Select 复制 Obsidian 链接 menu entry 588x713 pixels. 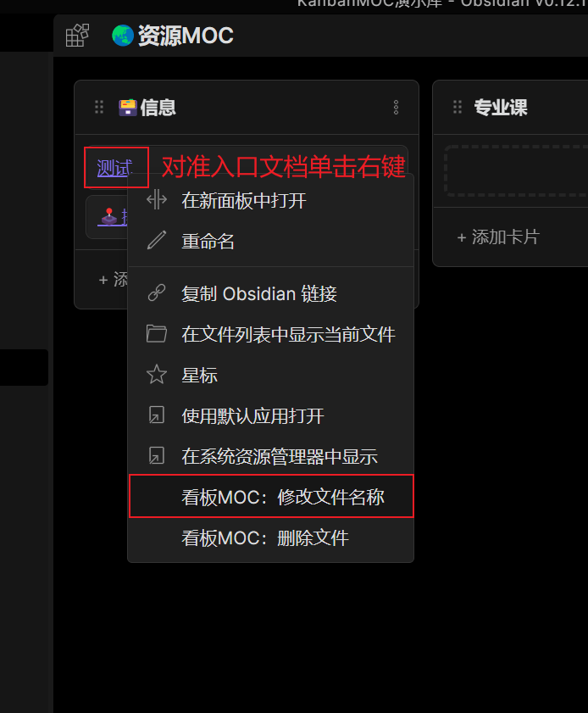pyautogui.click(x=271, y=293)
